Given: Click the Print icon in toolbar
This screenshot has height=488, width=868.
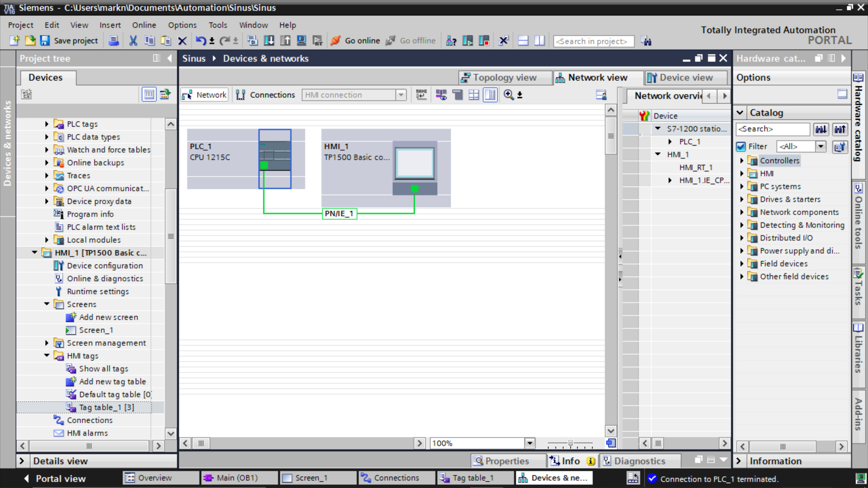Looking at the screenshot, I should pyautogui.click(x=114, y=41).
